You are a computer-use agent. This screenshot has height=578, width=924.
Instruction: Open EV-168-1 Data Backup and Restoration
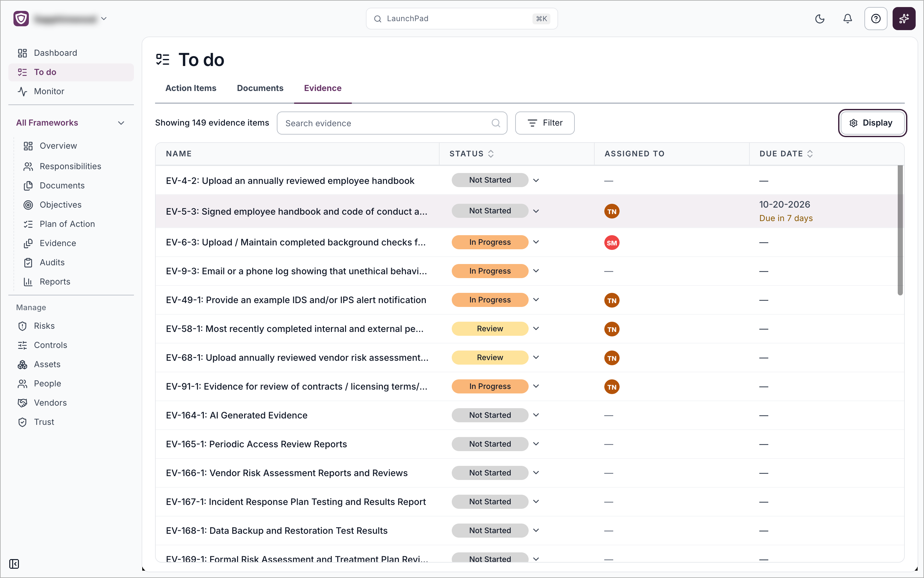(x=277, y=531)
